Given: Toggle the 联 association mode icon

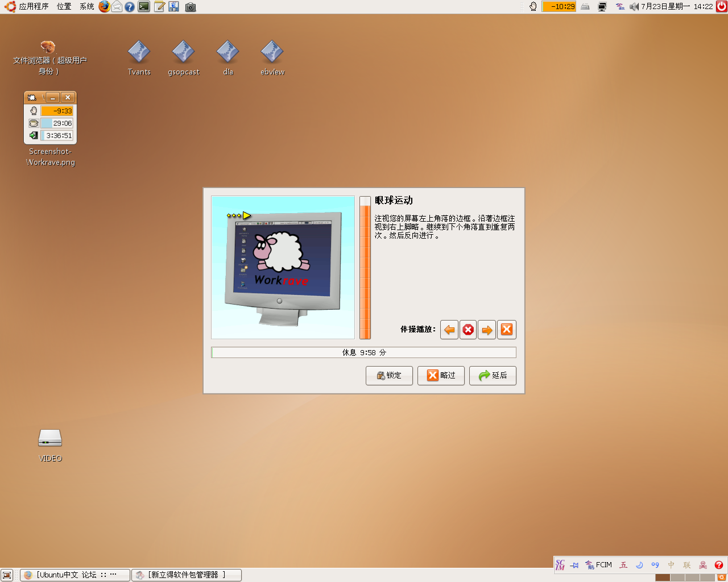Looking at the screenshot, I should (687, 565).
